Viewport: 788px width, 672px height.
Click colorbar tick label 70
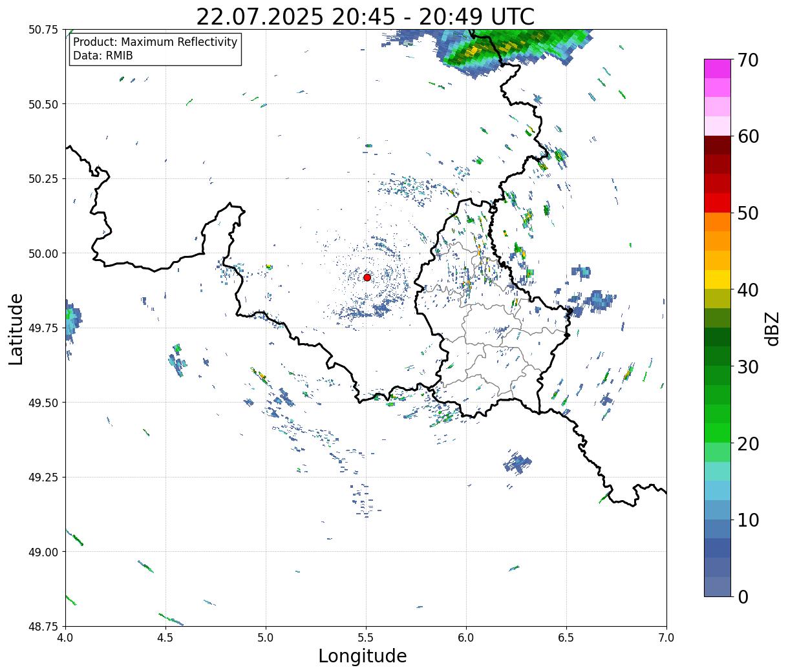(x=747, y=60)
